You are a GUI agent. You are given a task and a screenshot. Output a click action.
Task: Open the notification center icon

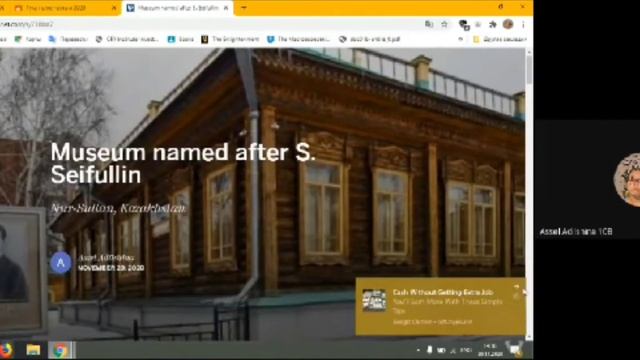pyautogui.click(x=515, y=349)
